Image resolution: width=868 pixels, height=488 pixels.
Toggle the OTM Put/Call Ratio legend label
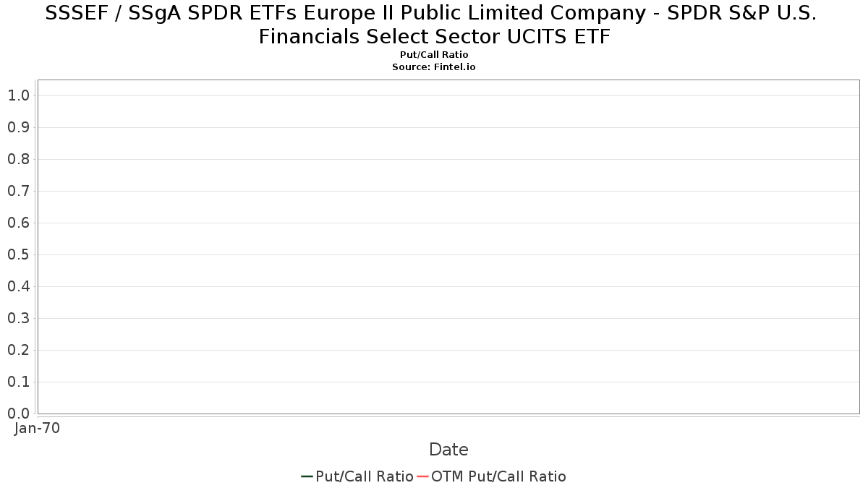[x=498, y=476]
